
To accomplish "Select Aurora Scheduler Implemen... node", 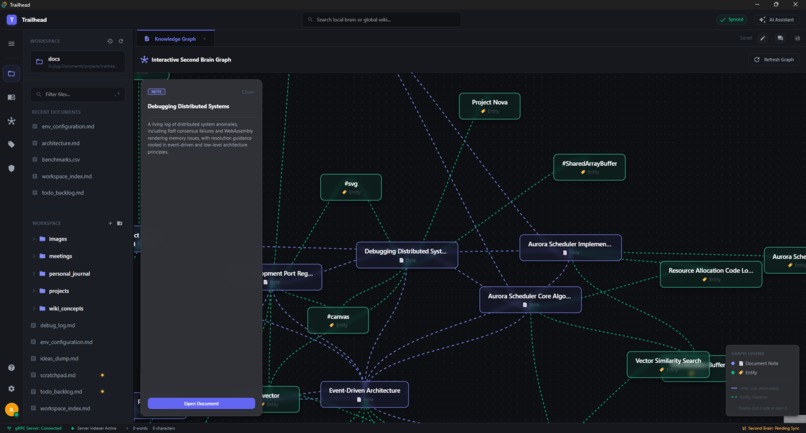I will click(570, 248).
